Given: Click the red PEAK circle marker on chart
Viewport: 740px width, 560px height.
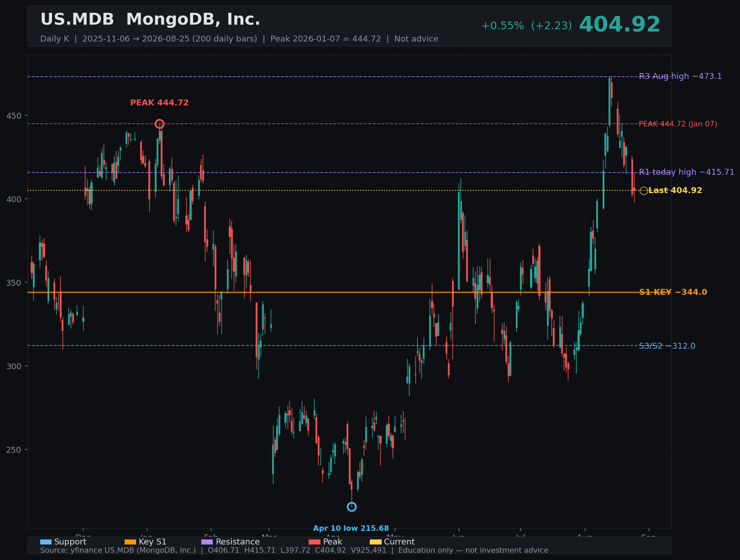Looking at the screenshot, I should [x=159, y=124].
